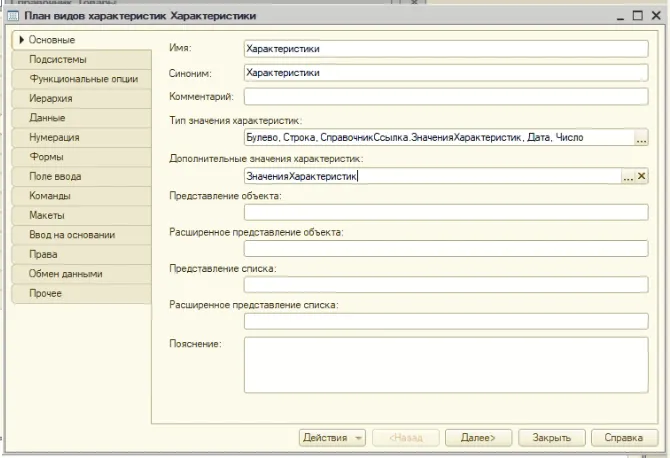This screenshot has width=670, height=458.
Task: Click into the Имя input field
Action: pyautogui.click(x=446, y=47)
